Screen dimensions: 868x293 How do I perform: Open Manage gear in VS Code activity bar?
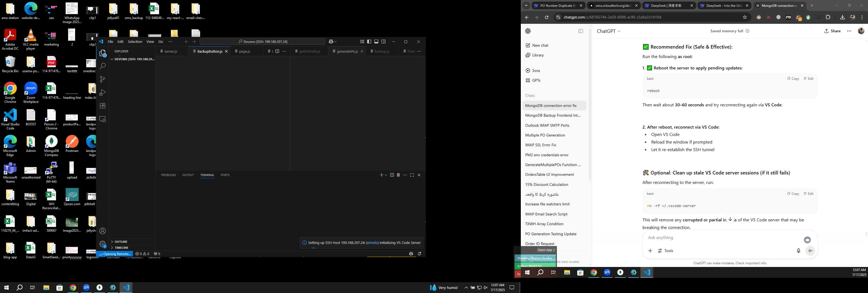[x=103, y=244]
